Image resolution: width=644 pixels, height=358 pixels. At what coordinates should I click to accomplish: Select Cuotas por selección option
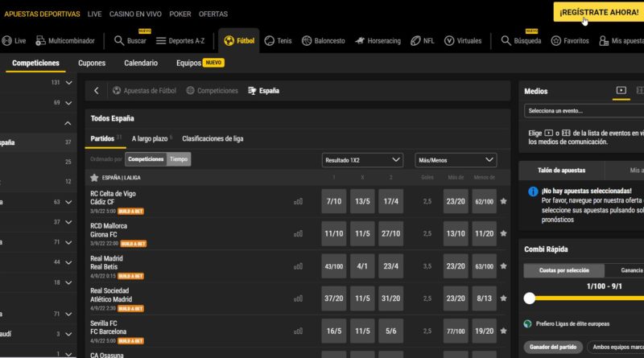coord(564,270)
